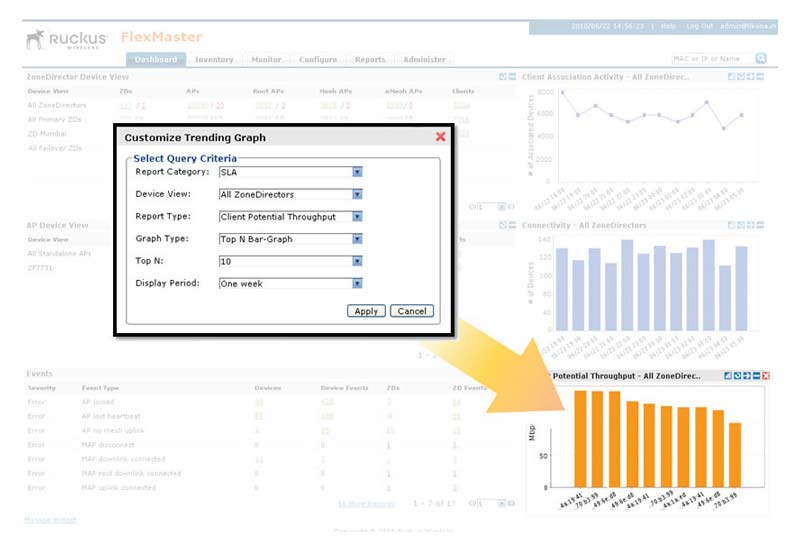Select the All Primary ZDs row
Screen dimensions: 800x549
tap(54, 119)
